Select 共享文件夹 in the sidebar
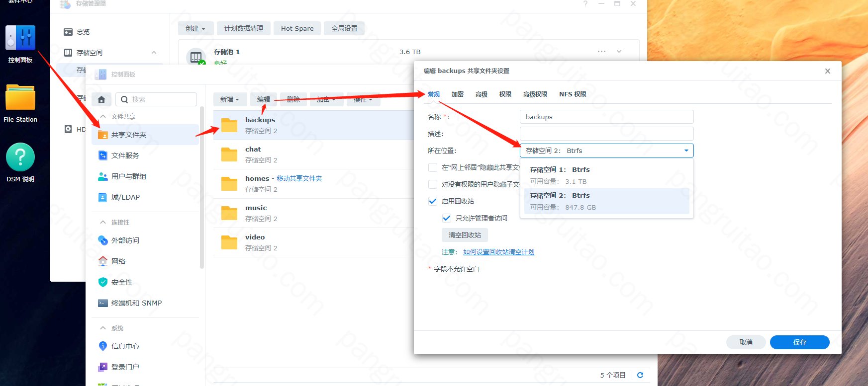868x386 pixels. pyautogui.click(x=145, y=135)
